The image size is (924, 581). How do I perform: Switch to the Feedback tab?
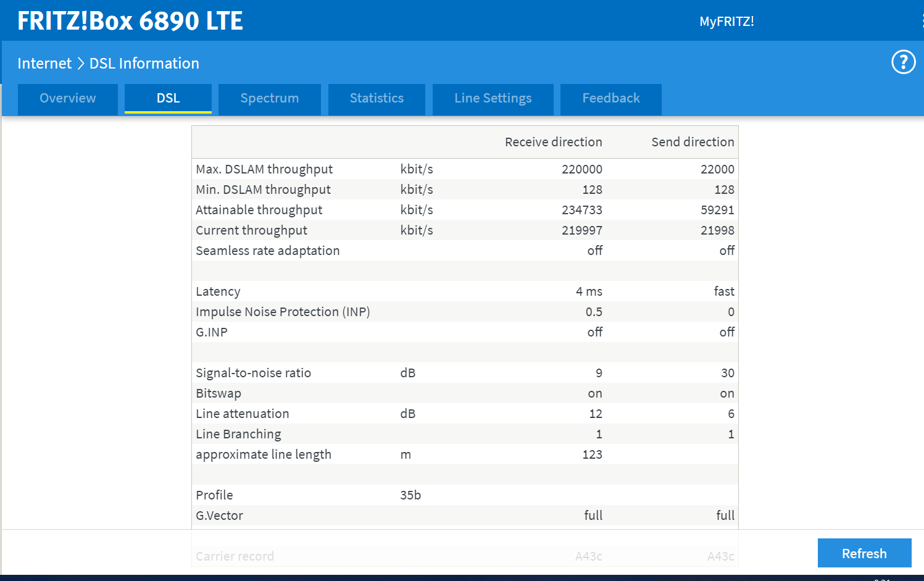pos(611,99)
